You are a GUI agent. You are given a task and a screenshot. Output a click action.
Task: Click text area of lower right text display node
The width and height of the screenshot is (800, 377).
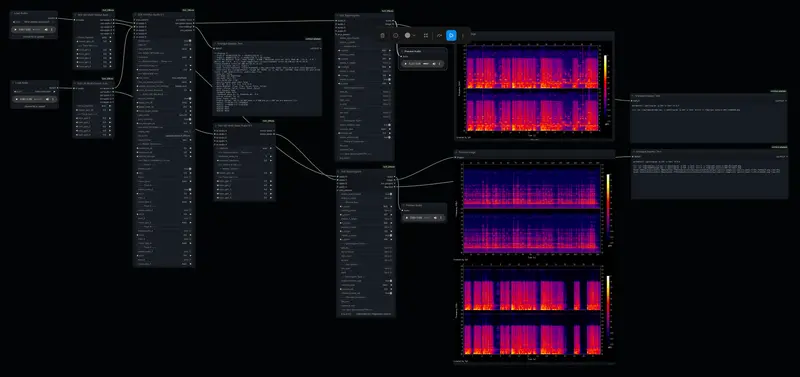coord(709,180)
